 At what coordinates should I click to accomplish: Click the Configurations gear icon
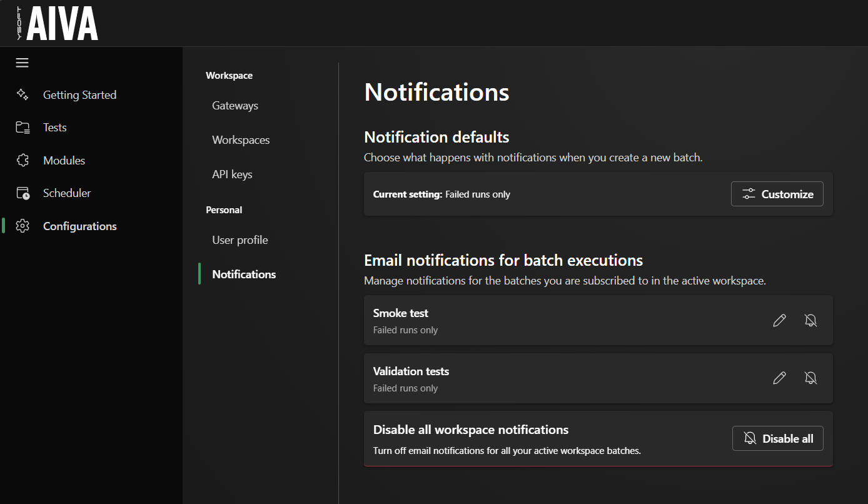point(23,226)
